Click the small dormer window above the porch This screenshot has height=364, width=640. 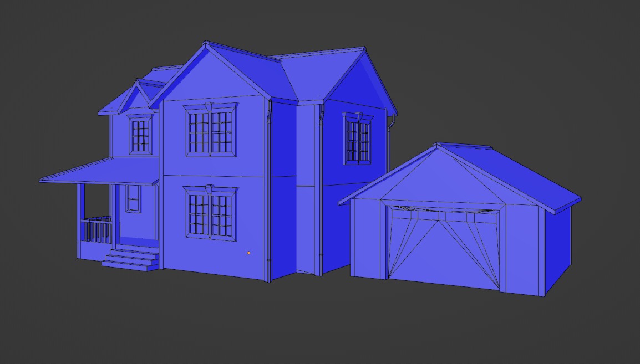pyautogui.click(x=140, y=135)
